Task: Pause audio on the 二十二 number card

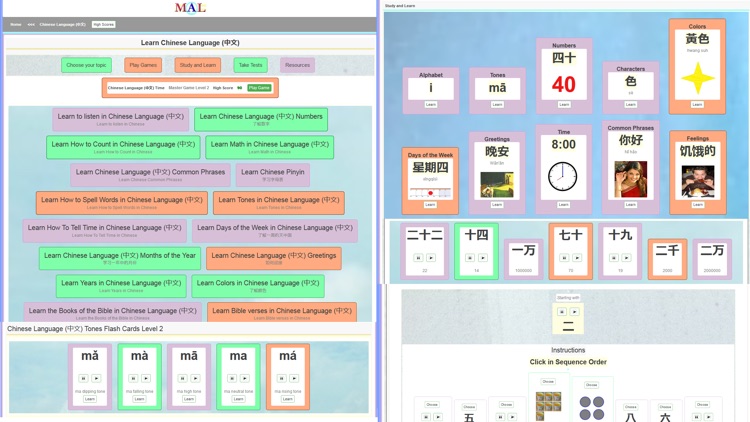Action: coord(419,257)
